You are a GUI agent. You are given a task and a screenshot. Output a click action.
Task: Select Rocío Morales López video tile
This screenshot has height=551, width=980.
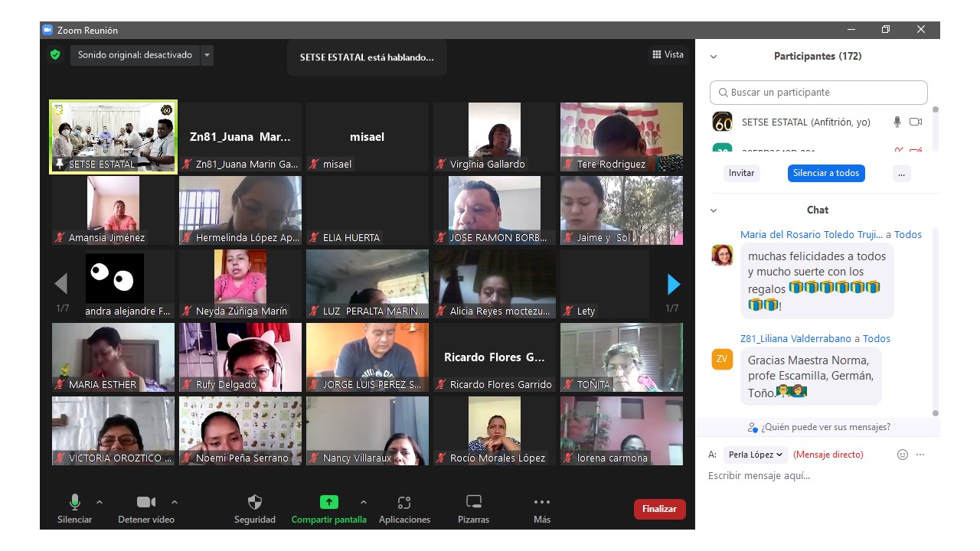[495, 431]
